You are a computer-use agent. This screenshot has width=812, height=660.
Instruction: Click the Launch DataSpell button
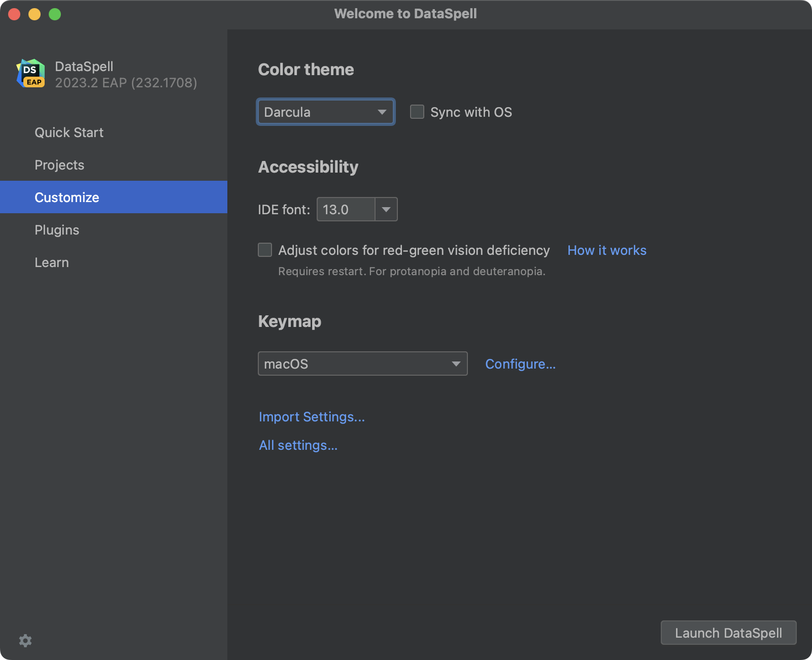click(x=728, y=633)
